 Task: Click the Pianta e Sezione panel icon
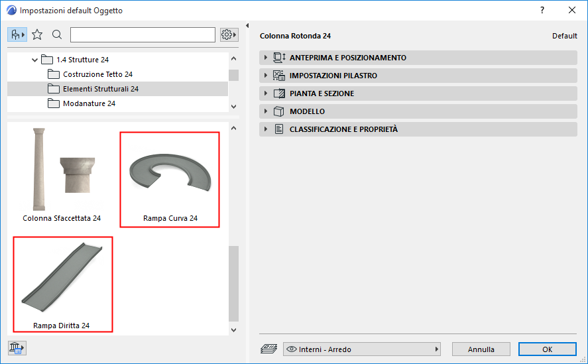[279, 93]
